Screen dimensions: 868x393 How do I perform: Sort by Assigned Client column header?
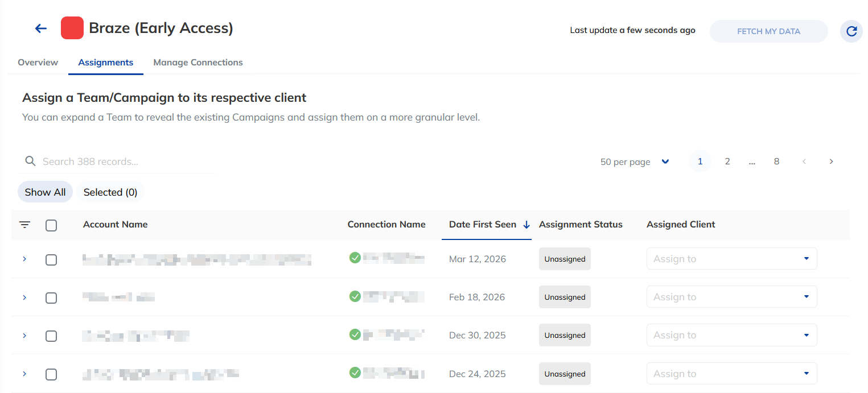click(x=681, y=225)
